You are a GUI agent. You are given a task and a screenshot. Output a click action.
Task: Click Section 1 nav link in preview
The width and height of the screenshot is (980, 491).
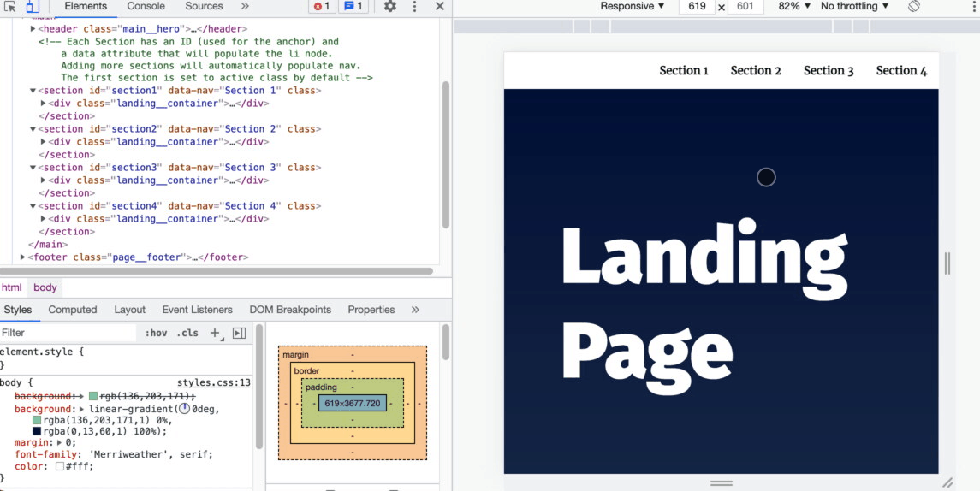pyautogui.click(x=684, y=71)
